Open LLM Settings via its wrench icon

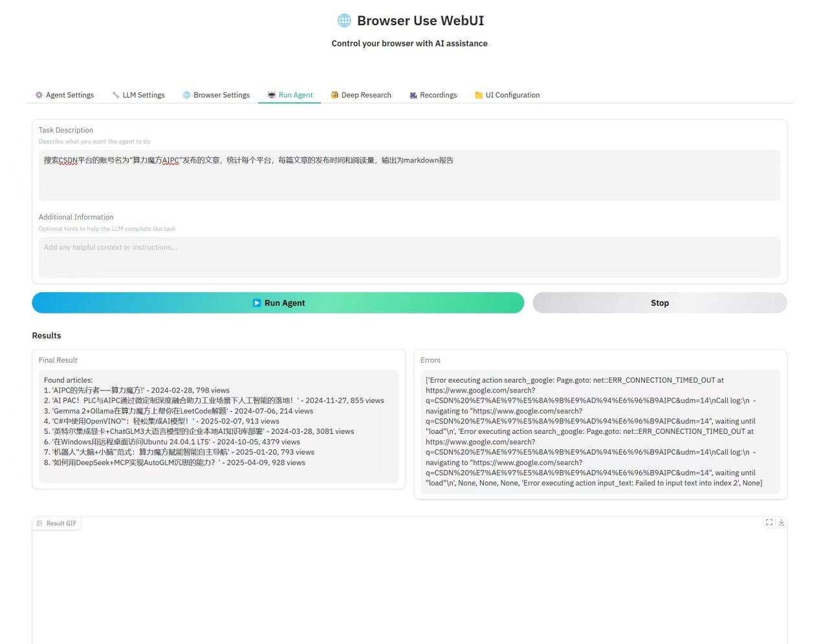pos(116,95)
